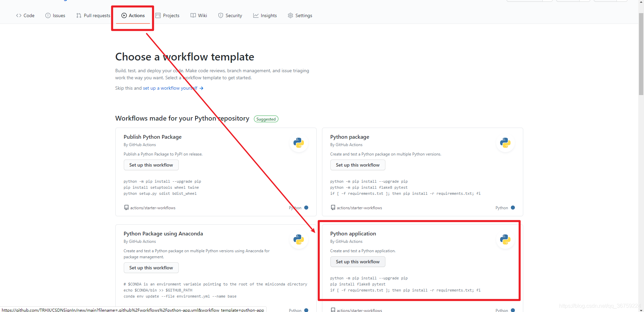Click the green Suggested badge
The image size is (644, 312).
click(266, 119)
